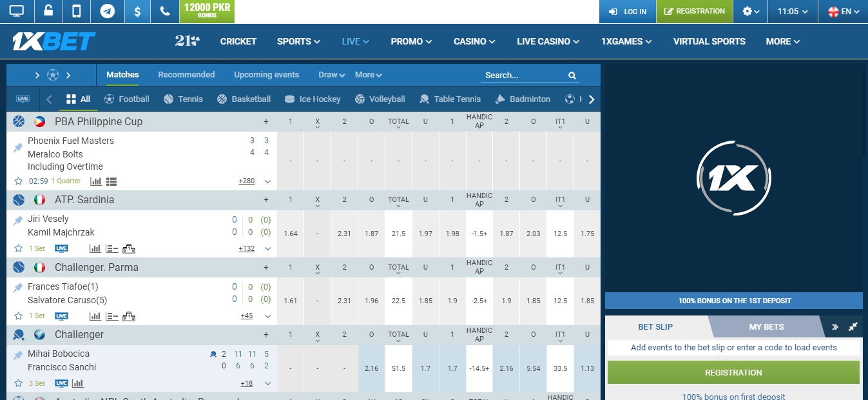Open the EN language dropdown
This screenshot has width=868, height=400.
(x=844, y=12)
